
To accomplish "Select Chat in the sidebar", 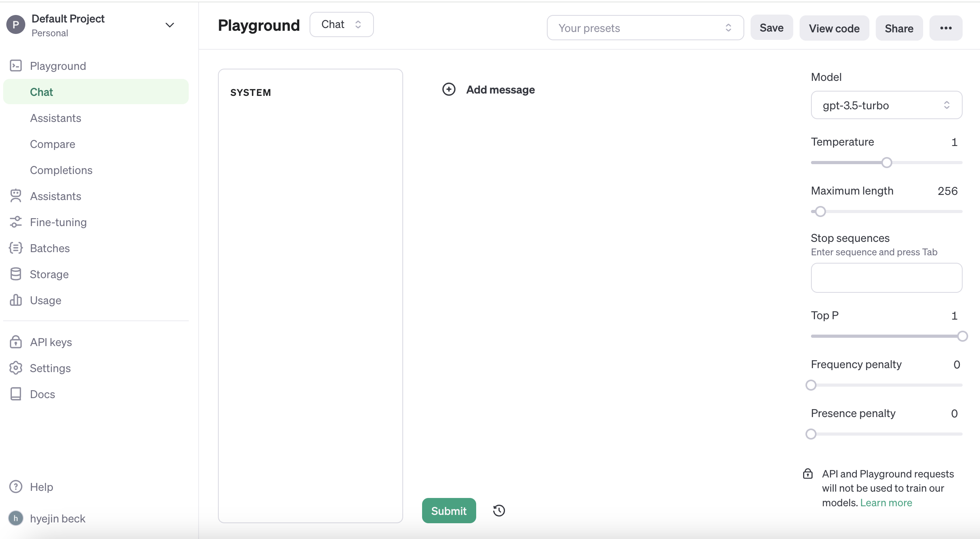I will click(96, 92).
